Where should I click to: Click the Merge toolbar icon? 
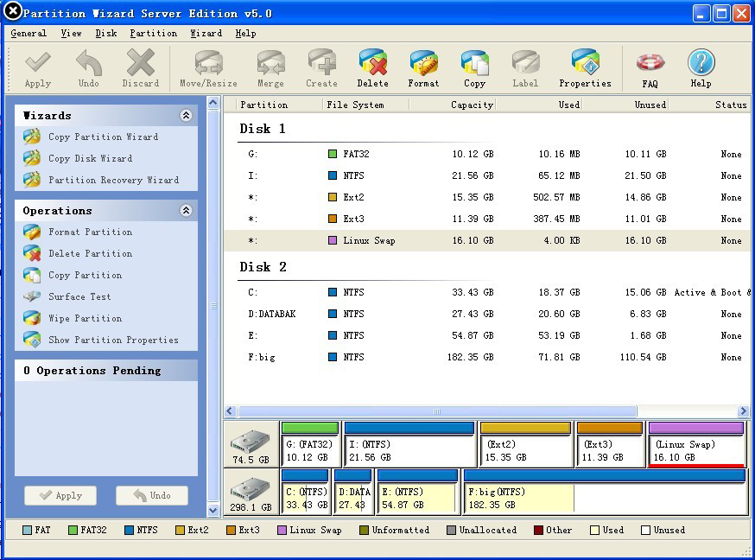[x=270, y=69]
